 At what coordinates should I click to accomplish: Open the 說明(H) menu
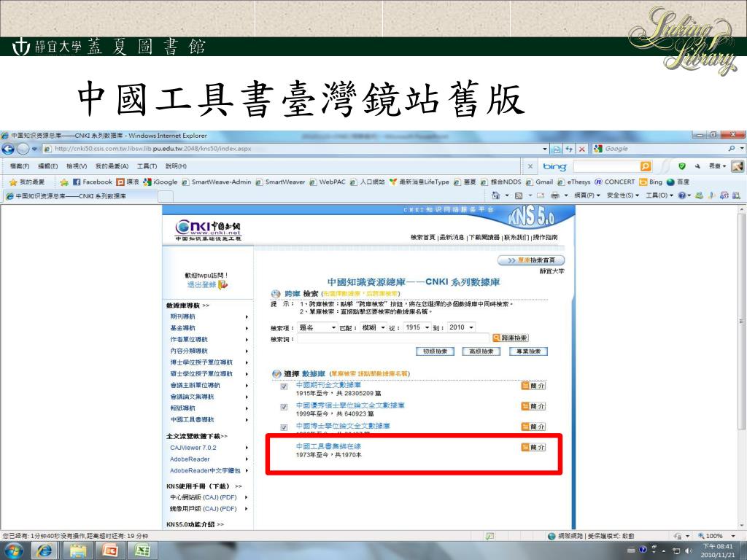pyautogui.click(x=176, y=166)
